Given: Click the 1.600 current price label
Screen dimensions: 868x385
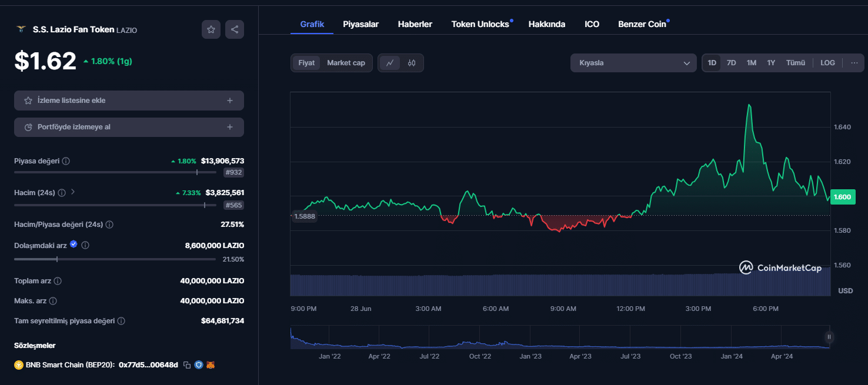Looking at the screenshot, I should pos(843,197).
